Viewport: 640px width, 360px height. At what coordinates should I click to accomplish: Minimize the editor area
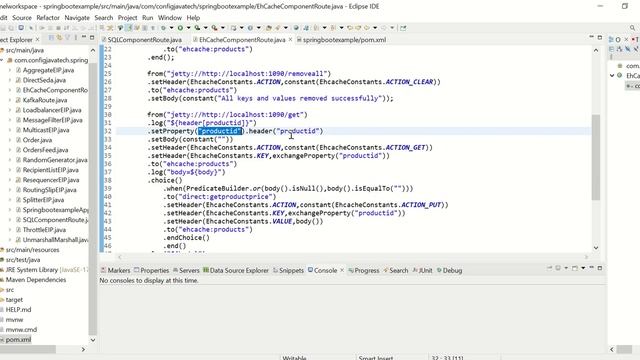[x=591, y=37]
